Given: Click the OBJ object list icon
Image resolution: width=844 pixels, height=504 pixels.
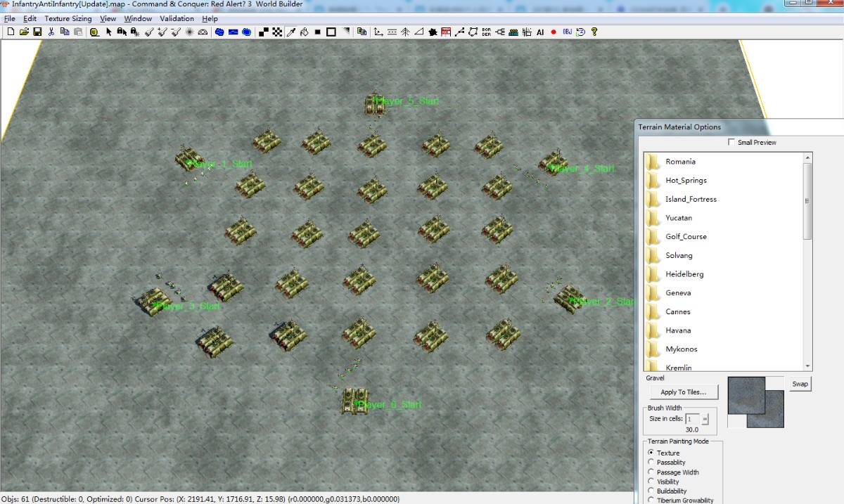Looking at the screenshot, I should (567, 32).
